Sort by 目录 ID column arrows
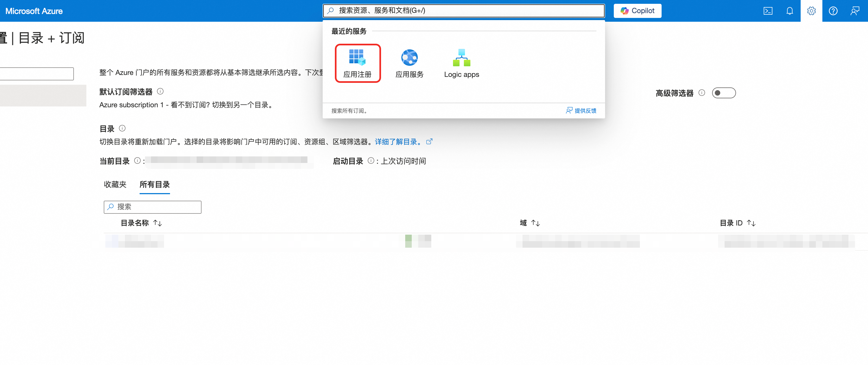 pos(751,223)
